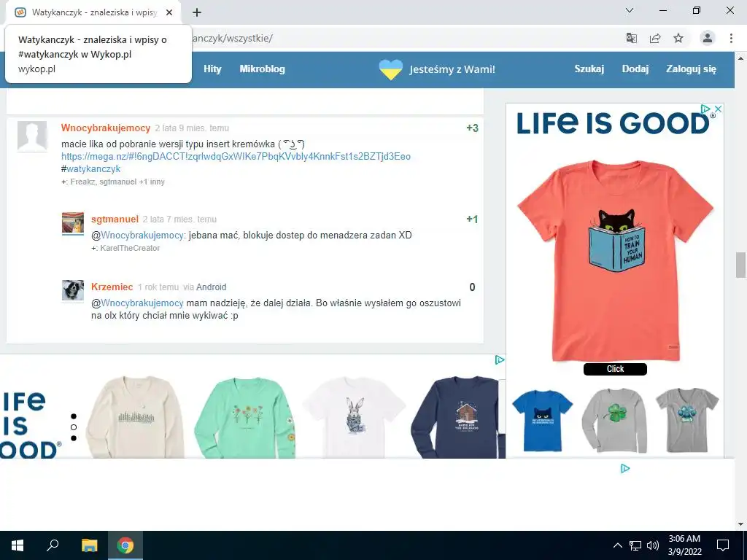The image size is (747, 560).
Task: Bookmark this page with the star icon
Action: coord(678,38)
